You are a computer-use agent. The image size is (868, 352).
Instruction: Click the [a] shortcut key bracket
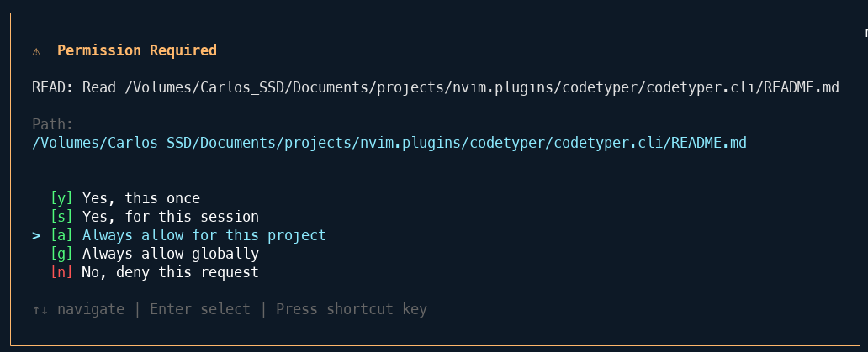(x=61, y=235)
